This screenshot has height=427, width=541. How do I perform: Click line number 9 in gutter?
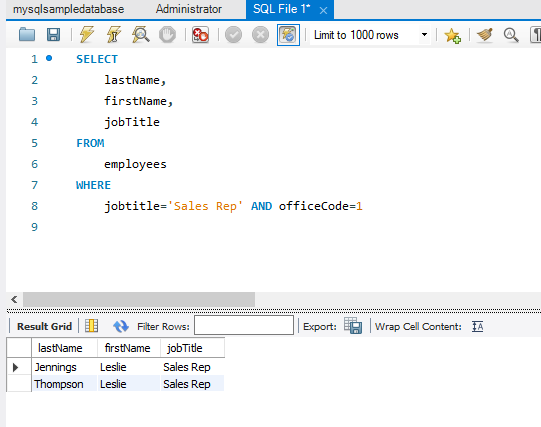[34, 227]
